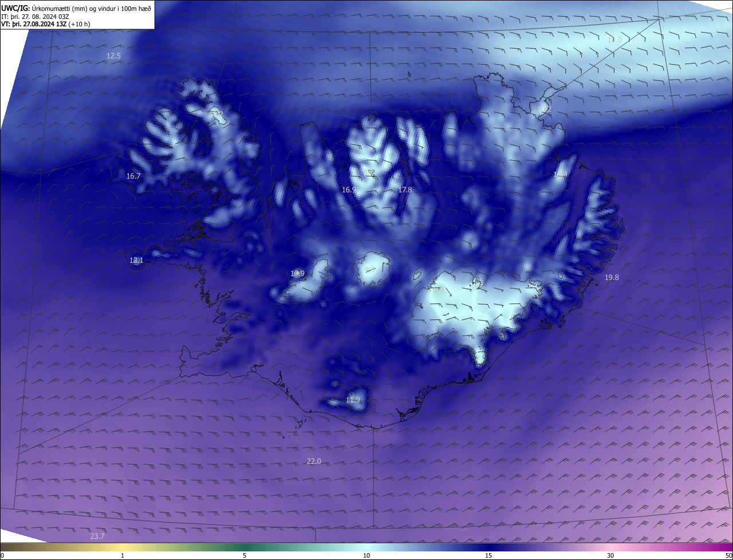Click the initial time line 'IT: þri. 27. 08. 2024 03Z'
The height and width of the screenshot is (560, 733).
[x=36, y=16]
